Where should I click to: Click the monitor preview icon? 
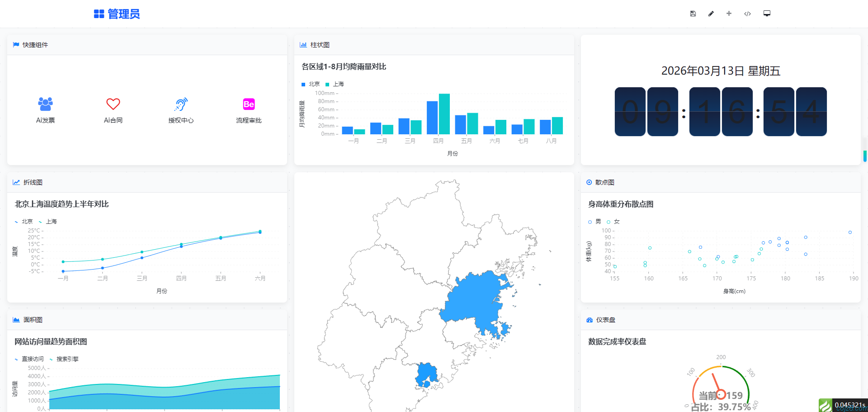(767, 14)
